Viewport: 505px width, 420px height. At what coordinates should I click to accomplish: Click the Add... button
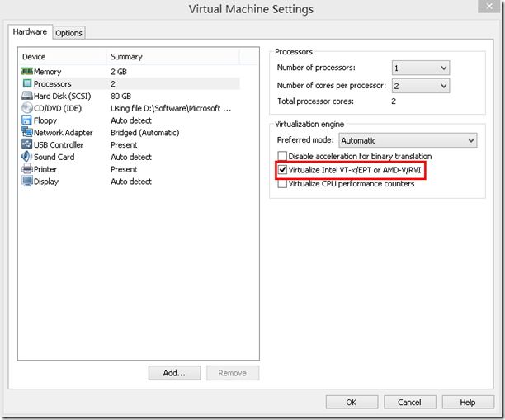click(x=174, y=373)
